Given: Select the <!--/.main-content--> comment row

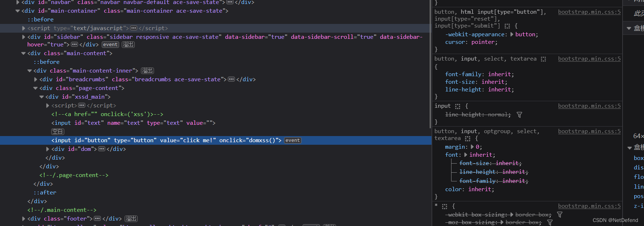Looking at the screenshot, I should pos(215,210).
